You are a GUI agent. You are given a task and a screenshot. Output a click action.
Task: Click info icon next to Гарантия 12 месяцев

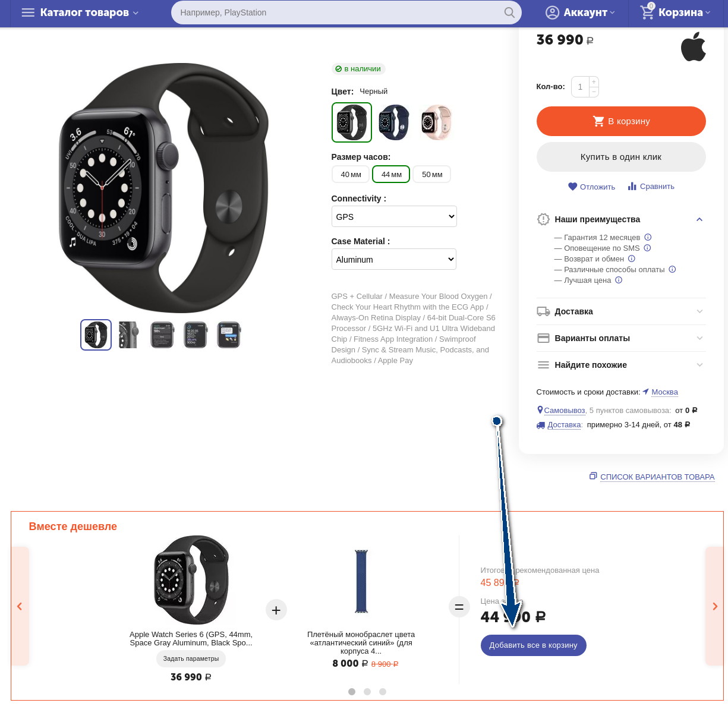coord(648,237)
